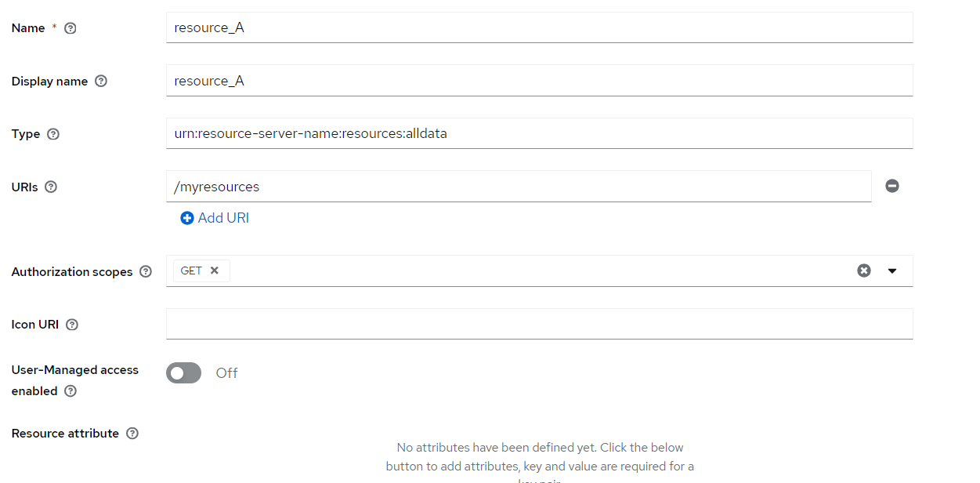Clear all selected authorization scopes
This screenshot has width=980, height=483.
(864, 270)
